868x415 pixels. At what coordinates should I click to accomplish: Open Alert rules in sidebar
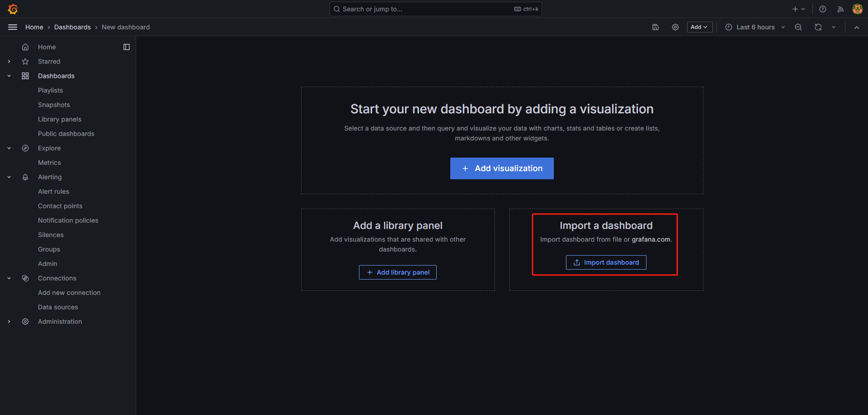point(53,191)
